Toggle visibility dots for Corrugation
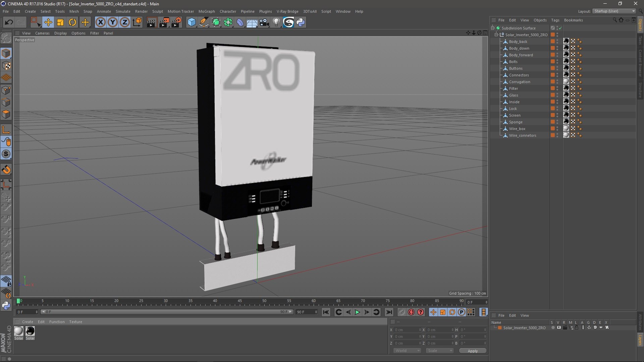This screenshot has height=362, width=644. [x=557, y=82]
